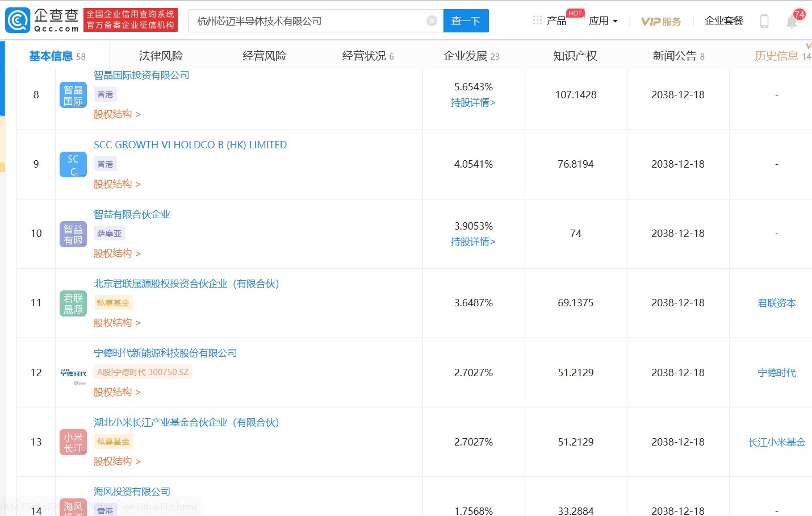Expand 股权结构 for 智益有限合伙企业 row

[x=117, y=253]
